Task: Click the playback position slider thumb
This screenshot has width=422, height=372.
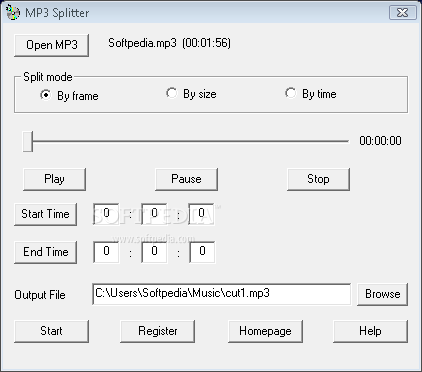Action: (28, 141)
